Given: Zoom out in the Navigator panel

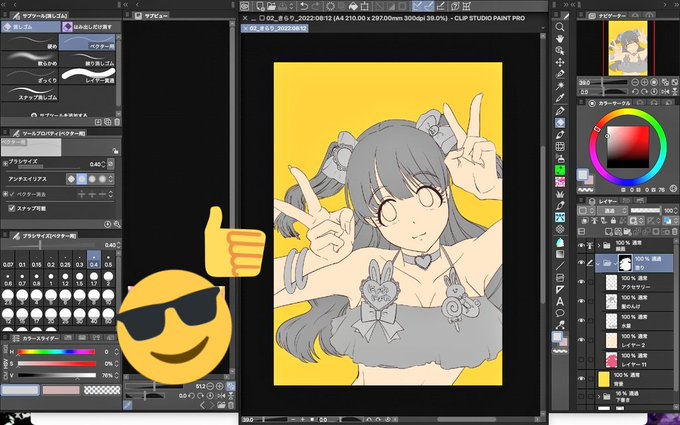Looking at the screenshot, I should tap(635, 82).
